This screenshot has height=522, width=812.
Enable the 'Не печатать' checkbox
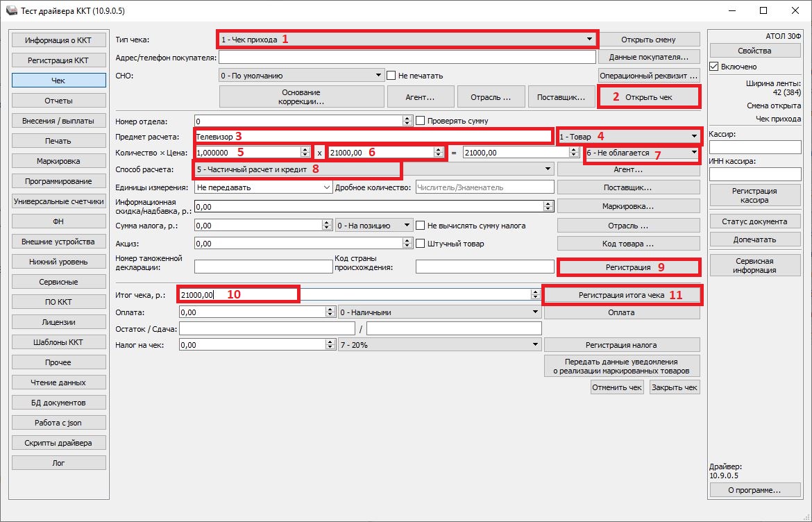(x=391, y=75)
